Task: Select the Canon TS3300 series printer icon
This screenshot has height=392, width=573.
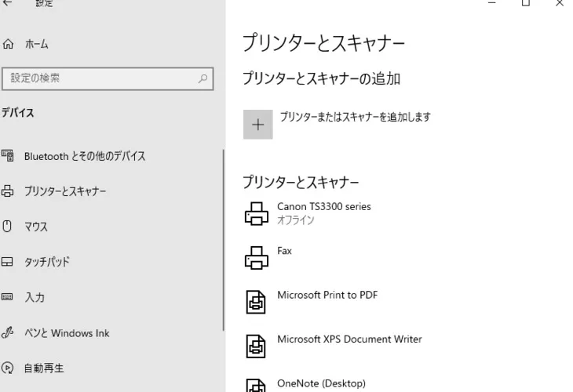Action: click(257, 213)
